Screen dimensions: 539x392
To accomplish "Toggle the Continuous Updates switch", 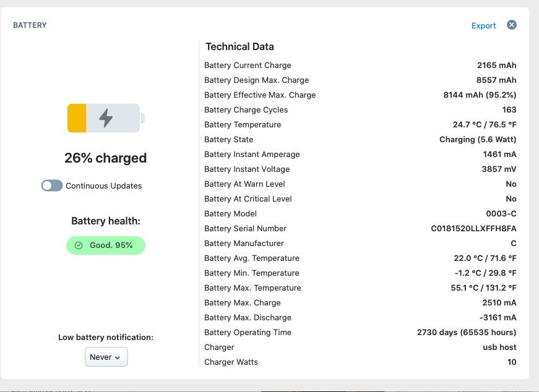I will point(52,185).
